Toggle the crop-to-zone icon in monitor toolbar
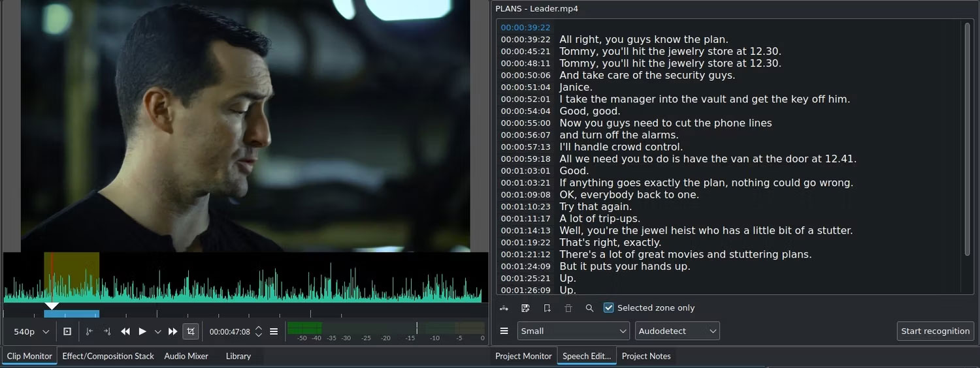 pos(191,331)
